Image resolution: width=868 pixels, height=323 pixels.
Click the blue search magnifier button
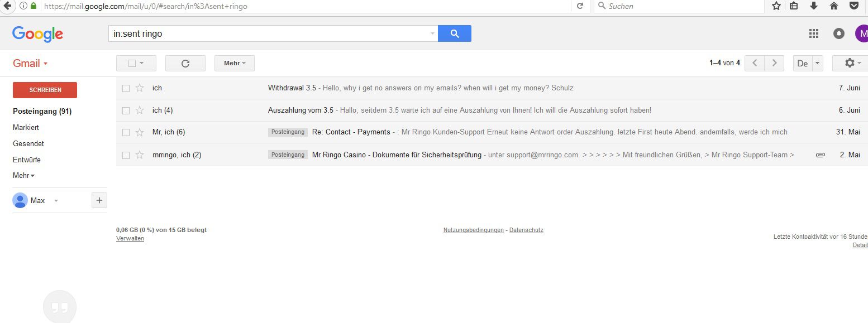tap(455, 33)
